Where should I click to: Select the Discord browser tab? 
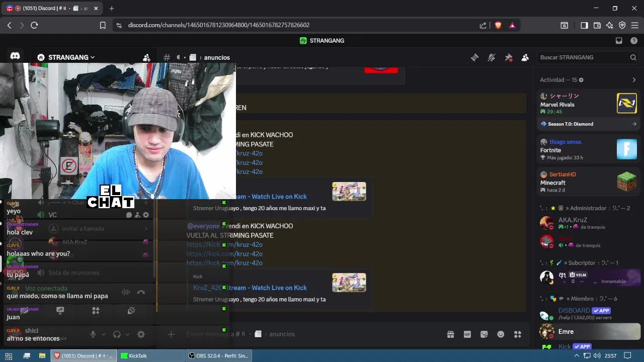point(51,8)
